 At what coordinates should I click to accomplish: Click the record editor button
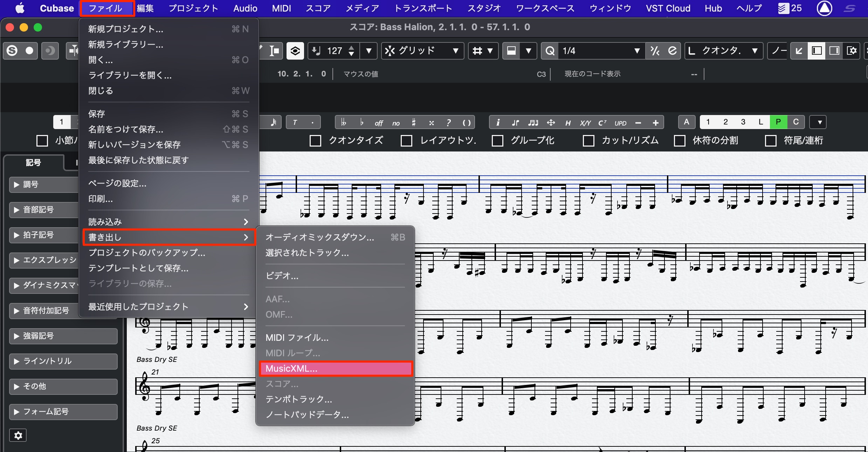[29, 51]
